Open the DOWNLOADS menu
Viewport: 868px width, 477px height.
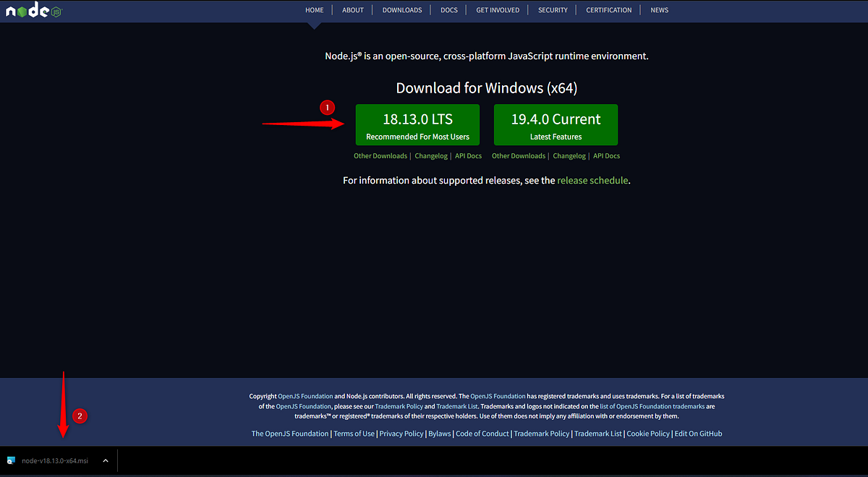click(402, 9)
